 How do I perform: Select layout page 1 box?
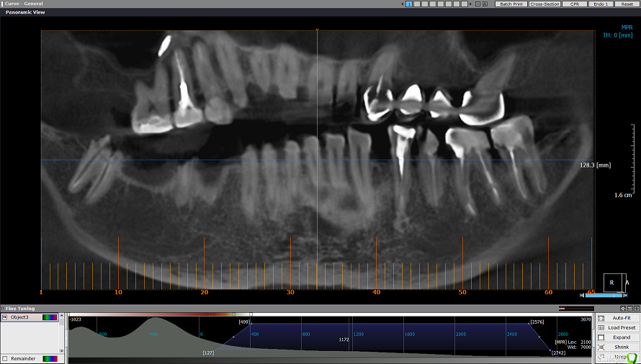[x=409, y=4]
